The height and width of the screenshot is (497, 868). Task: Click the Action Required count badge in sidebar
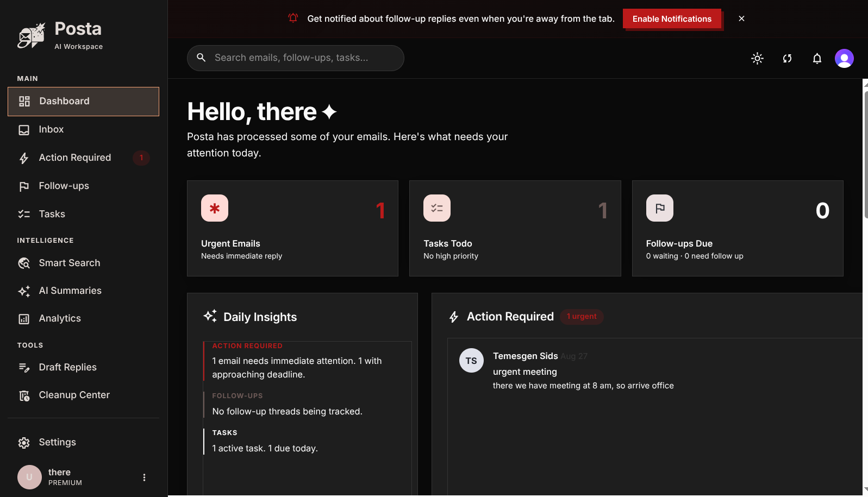click(141, 158)
